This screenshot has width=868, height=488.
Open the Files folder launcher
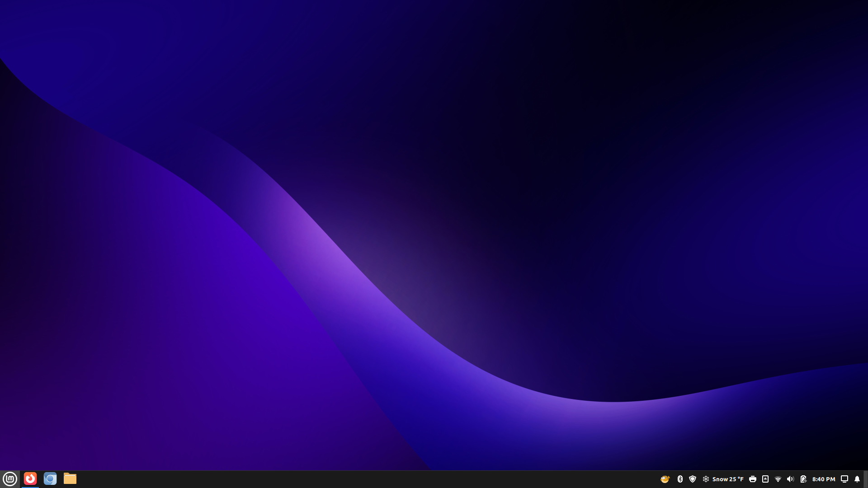pyautogui.click(x=70, y=479)
